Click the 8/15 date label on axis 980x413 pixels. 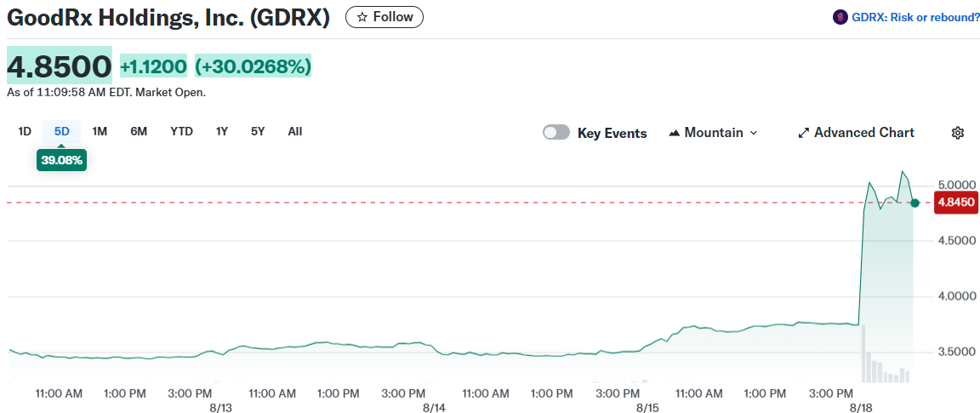(647, 407)
